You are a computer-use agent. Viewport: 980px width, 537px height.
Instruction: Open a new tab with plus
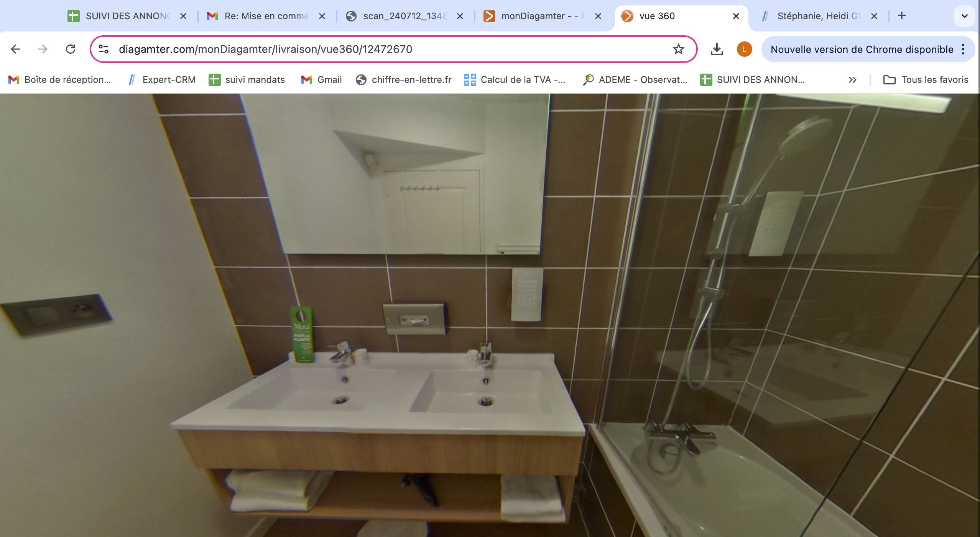point(902,16)
